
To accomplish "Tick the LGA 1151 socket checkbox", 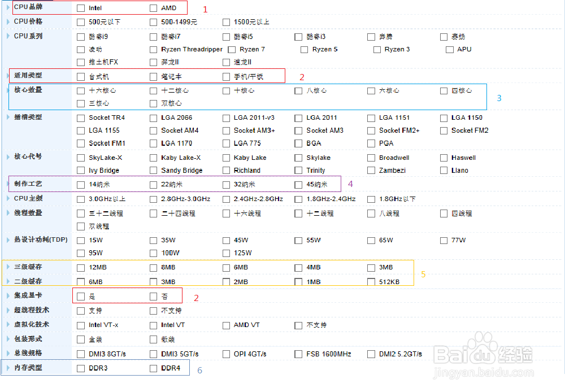I will pyautogui.click(x=371, y=118).
